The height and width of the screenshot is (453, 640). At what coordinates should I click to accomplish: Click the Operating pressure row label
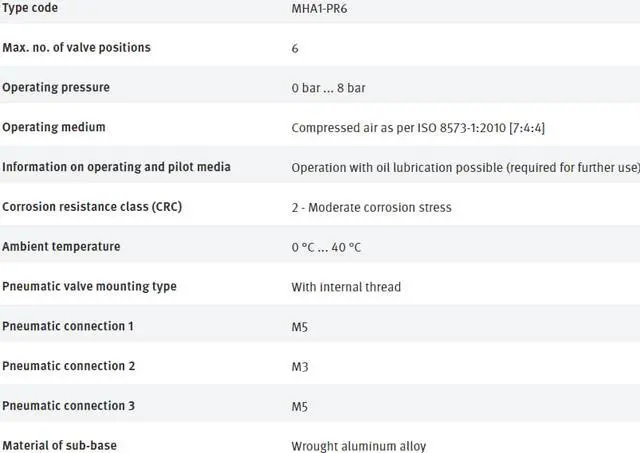point(56,87)
